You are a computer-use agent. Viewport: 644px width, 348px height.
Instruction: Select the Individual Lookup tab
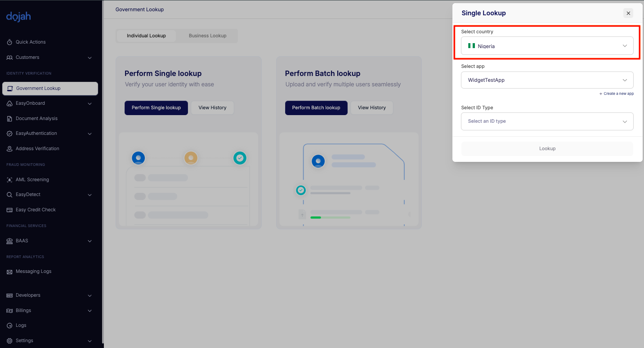click(x=146, y=36)
